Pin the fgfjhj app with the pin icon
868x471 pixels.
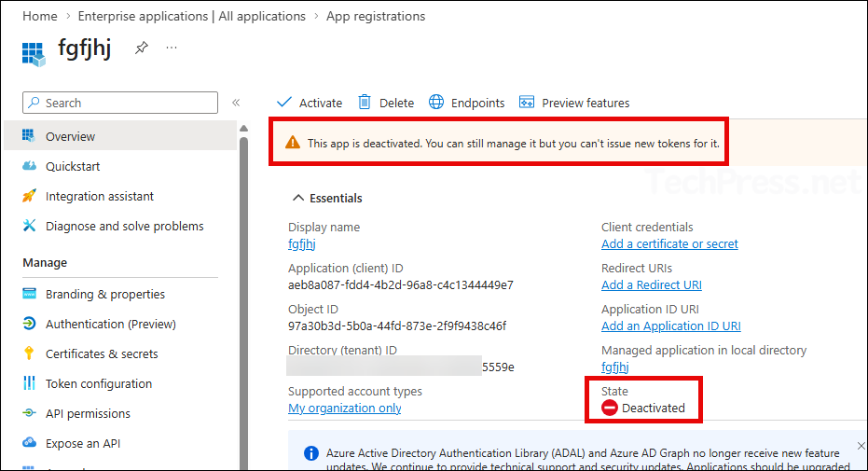point(142,48)
